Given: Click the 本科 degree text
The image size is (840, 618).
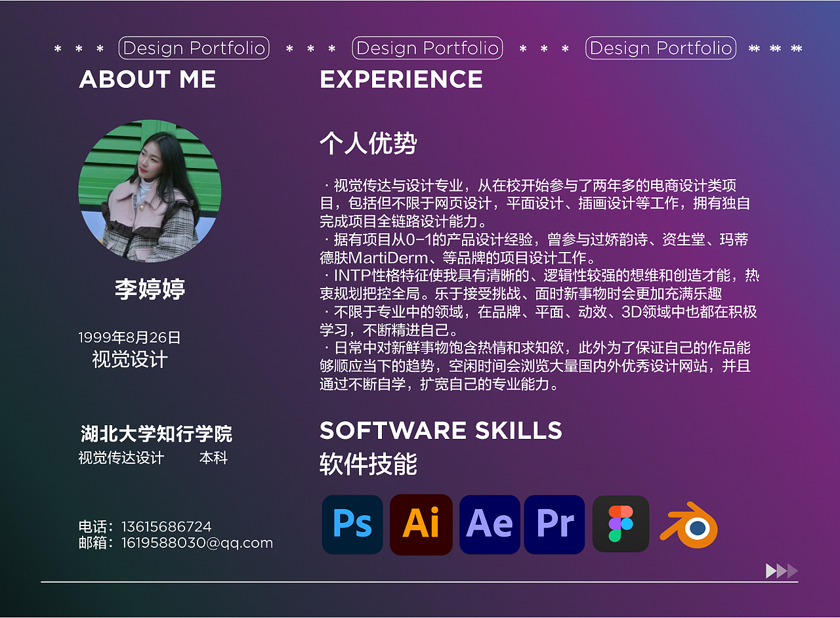Looking at the screenshot, I should tap(213, 458).
